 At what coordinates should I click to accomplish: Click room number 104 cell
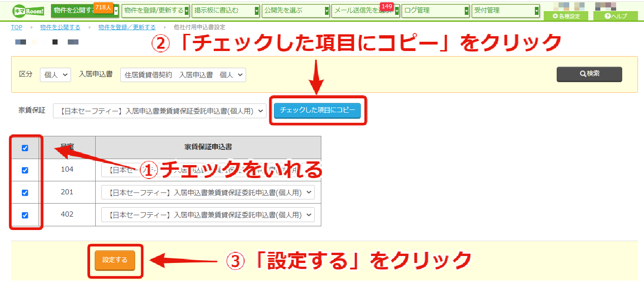[67, 170]
